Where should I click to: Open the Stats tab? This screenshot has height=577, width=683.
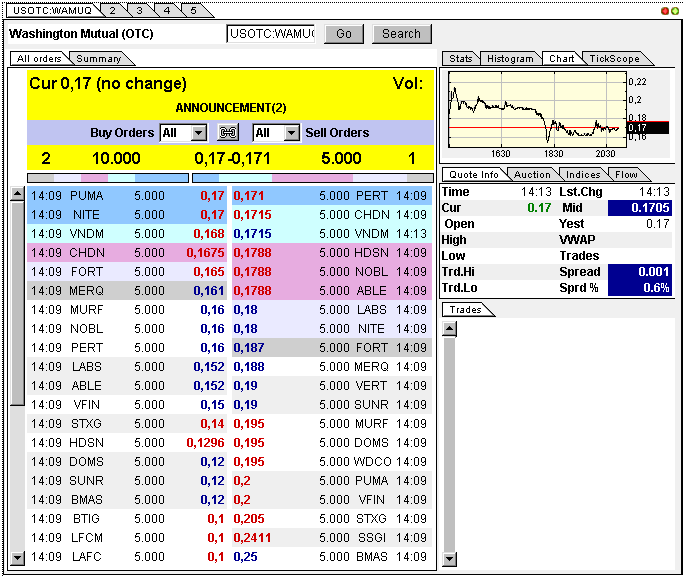point(460,58)
